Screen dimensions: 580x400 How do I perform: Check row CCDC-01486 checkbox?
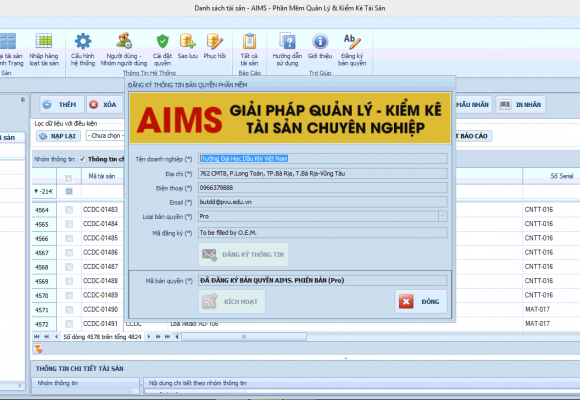[69, 252]
